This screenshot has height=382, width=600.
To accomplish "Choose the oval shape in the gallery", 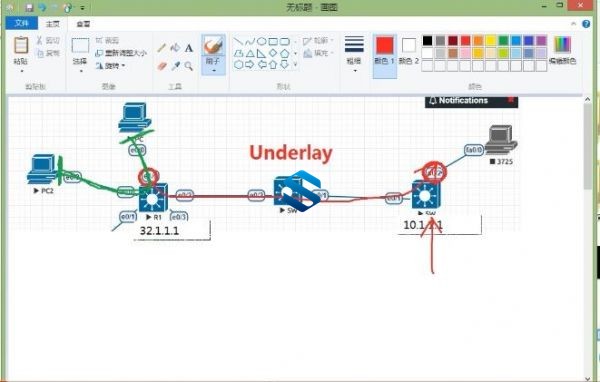I will point(261,41).
